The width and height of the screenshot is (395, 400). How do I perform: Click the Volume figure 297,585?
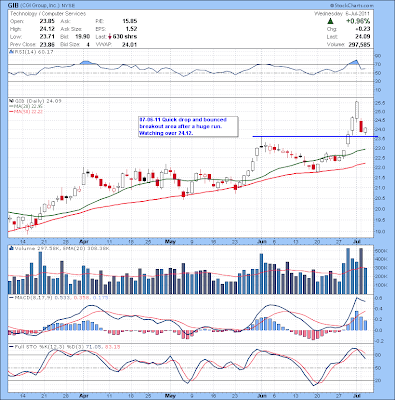(x=359, y=44)
